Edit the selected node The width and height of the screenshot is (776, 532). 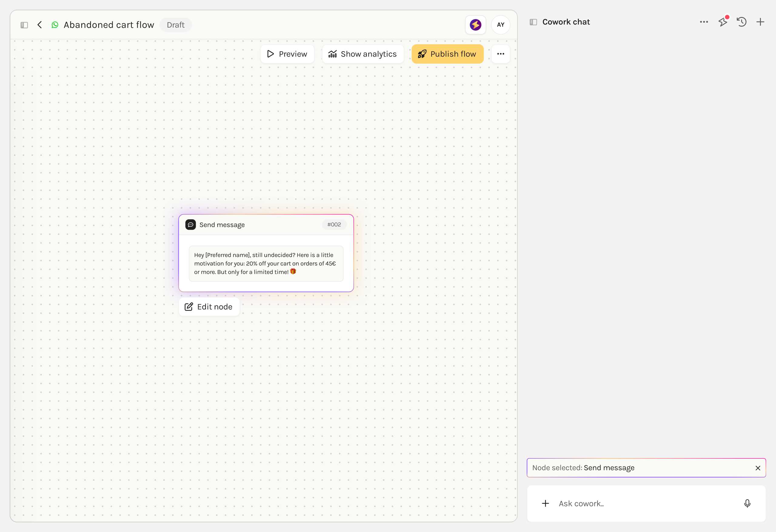pyautogui.click(x=209, y=307)
